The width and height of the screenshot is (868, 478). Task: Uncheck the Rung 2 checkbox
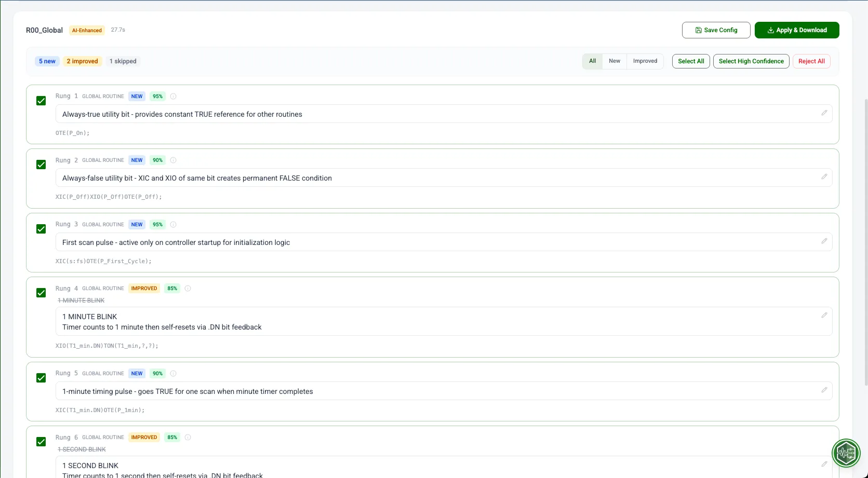point(41,165)
